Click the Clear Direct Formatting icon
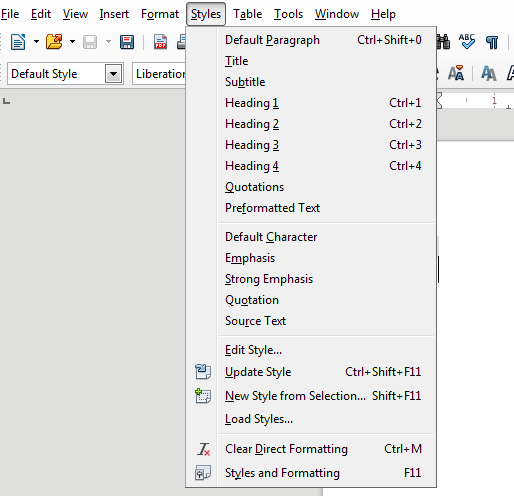Viewport: 514px width, 496px height. (x=203, y=449)
